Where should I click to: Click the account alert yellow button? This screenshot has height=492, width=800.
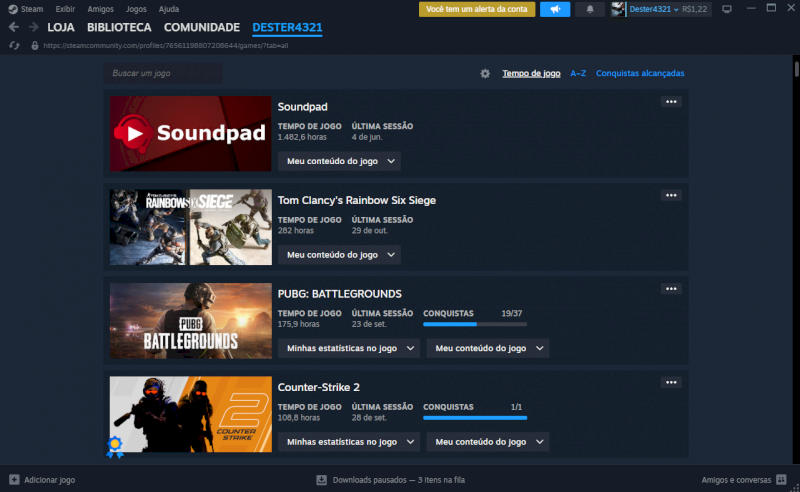click(476, 9)
